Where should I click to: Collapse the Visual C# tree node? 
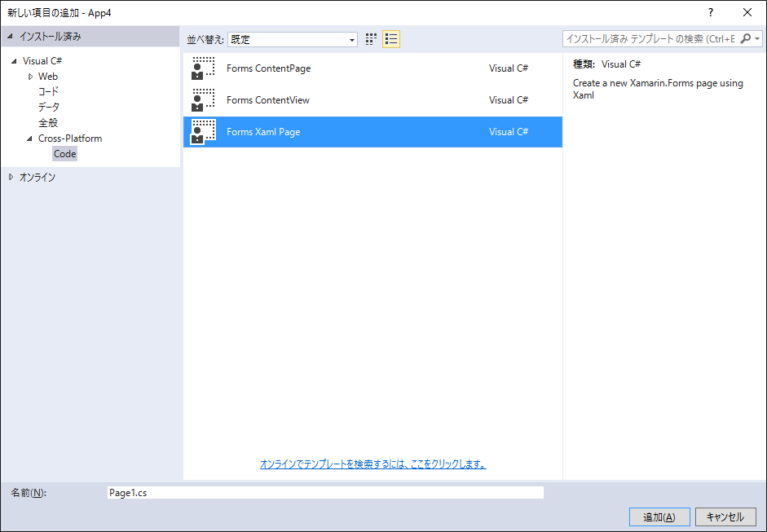point(15,61)
